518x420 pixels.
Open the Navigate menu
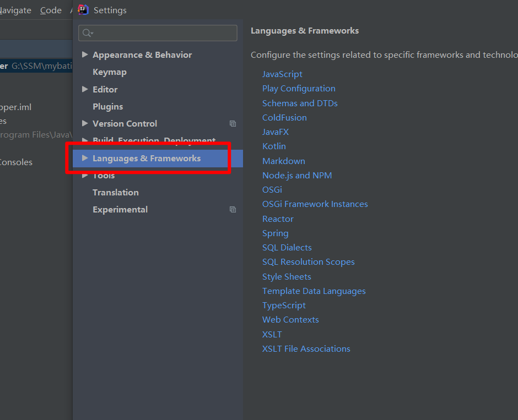pyautogui.click(x=15, y=10)
